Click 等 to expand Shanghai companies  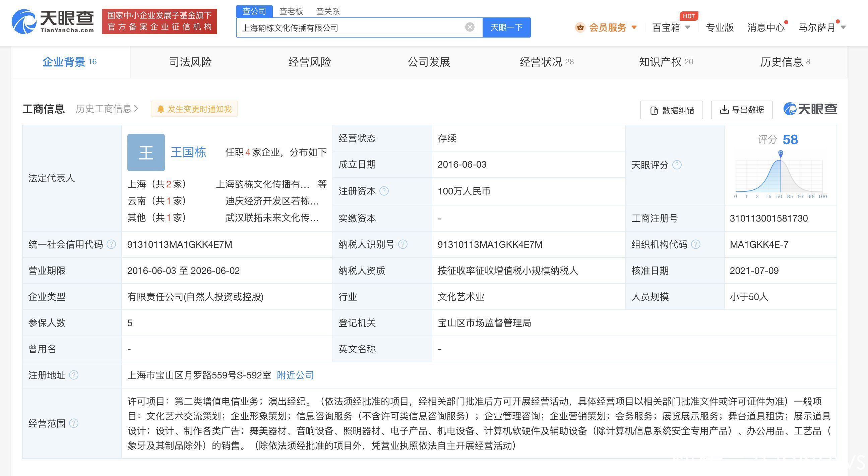pos(322,184)
